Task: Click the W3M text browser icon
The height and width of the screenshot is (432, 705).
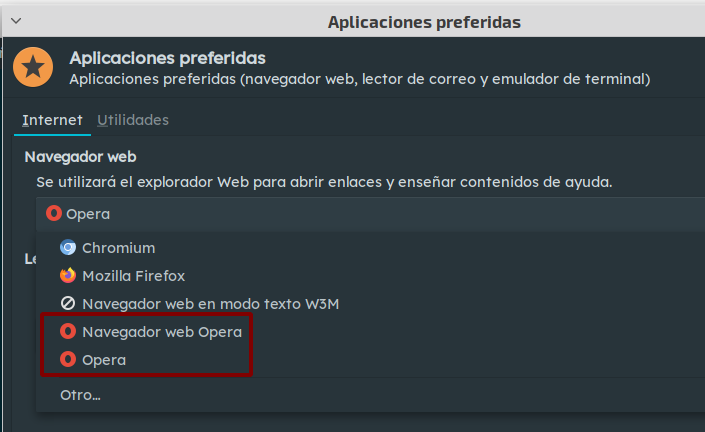Action: (68, 304)
